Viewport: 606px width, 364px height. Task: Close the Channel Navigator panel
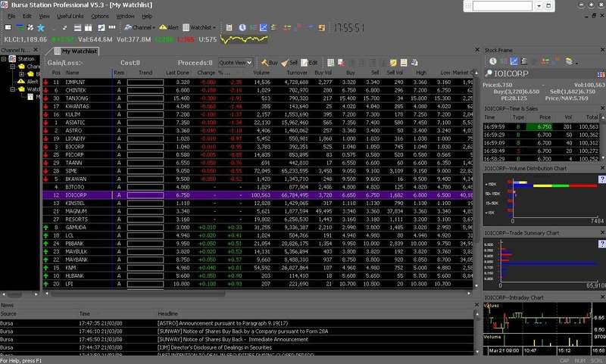coord(35,50)
